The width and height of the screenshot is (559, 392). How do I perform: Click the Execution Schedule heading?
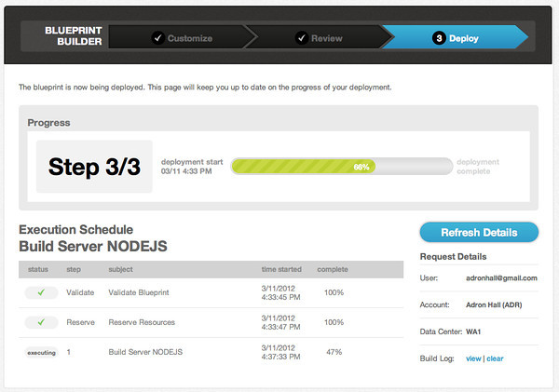click(x=76, y=229)
